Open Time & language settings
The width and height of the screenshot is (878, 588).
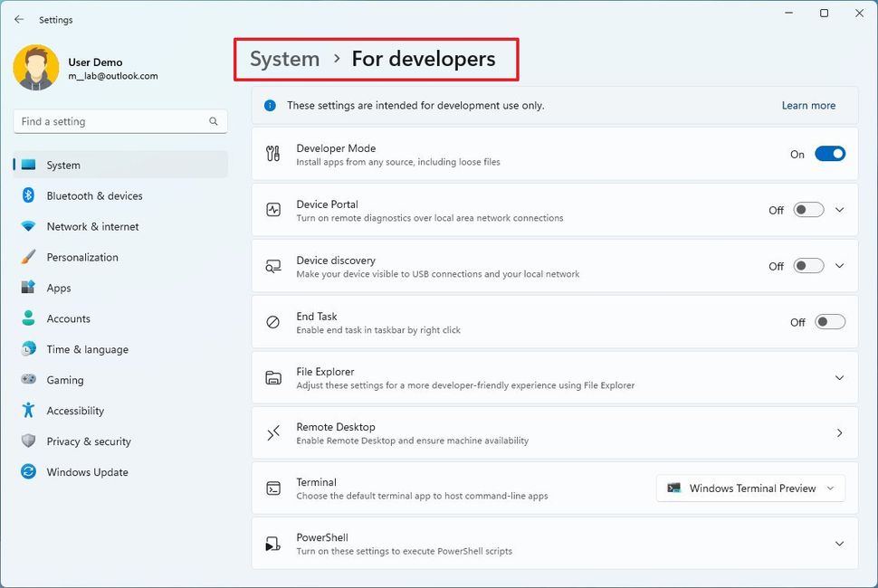pyautogui.click(x=119, y=349)
